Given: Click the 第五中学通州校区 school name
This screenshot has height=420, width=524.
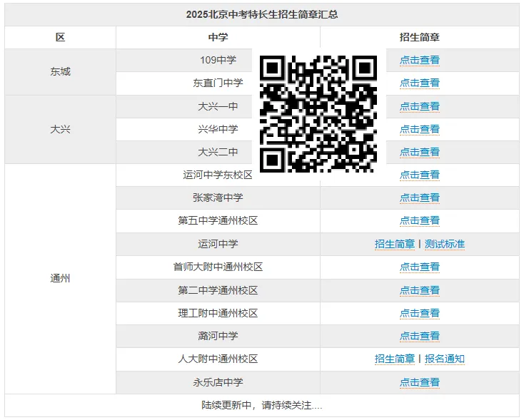Looking at the screenshot, I should tap(218, 220).
